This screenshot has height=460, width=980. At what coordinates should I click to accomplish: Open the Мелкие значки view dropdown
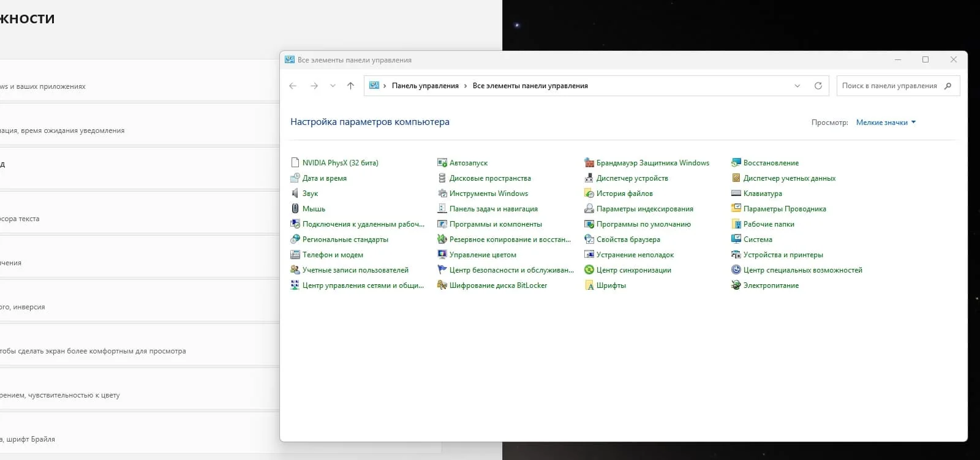click(886, 123)
